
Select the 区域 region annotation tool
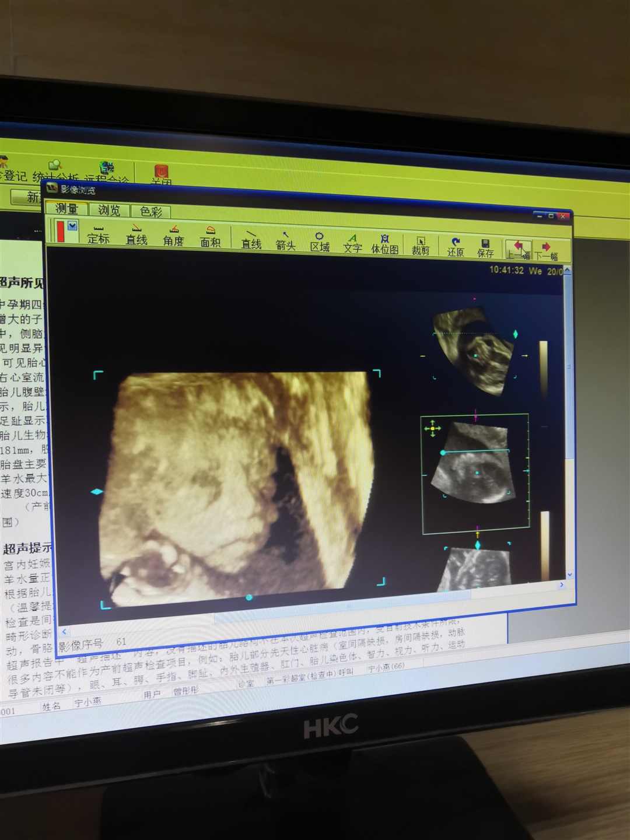(x=320, y=242)
